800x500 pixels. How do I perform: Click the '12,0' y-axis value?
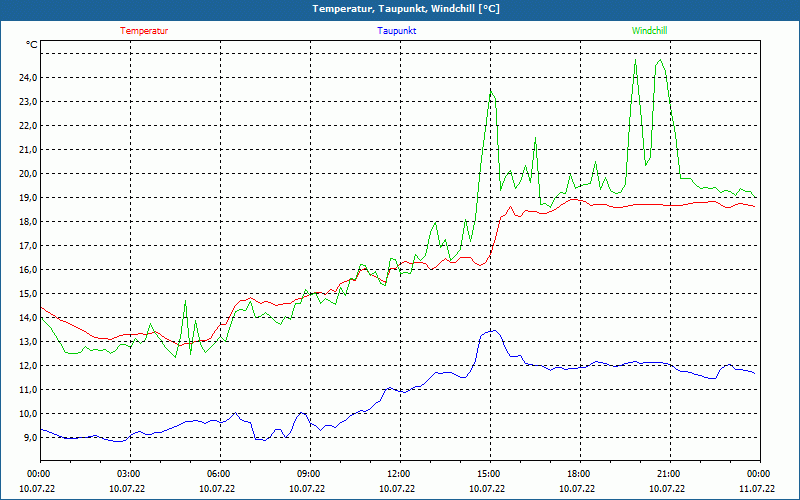pos(28,365)
